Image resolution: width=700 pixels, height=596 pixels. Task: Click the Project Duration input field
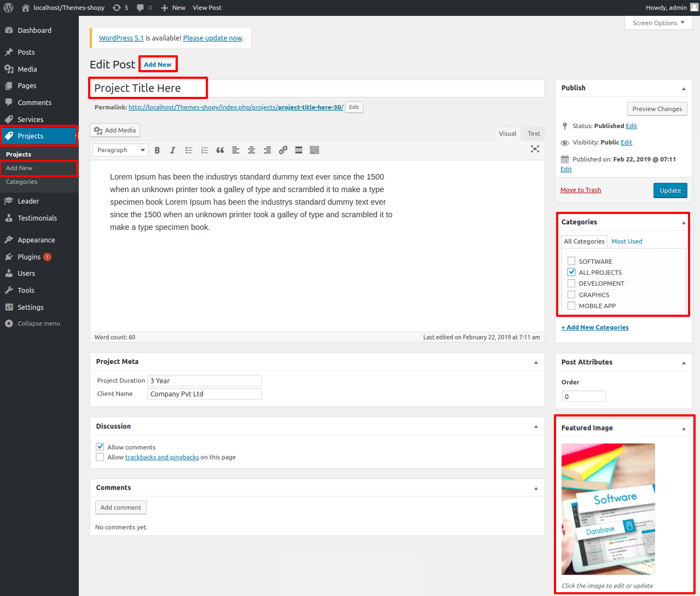pos(204,381)
